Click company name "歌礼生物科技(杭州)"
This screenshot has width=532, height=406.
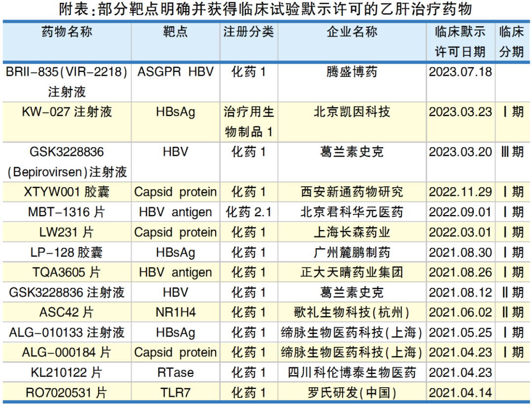pyautogui.click(x=352, y=312)
